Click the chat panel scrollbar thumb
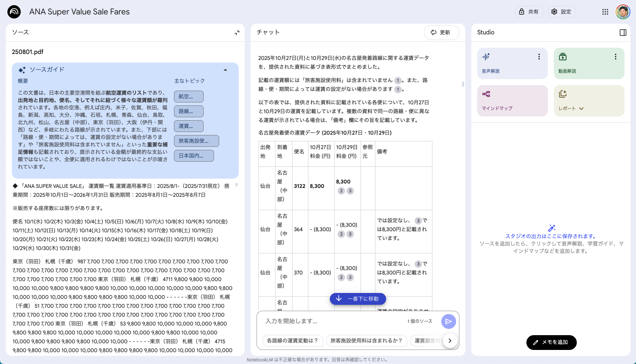This screenshot has height=364, width=636. coord(463,84)
